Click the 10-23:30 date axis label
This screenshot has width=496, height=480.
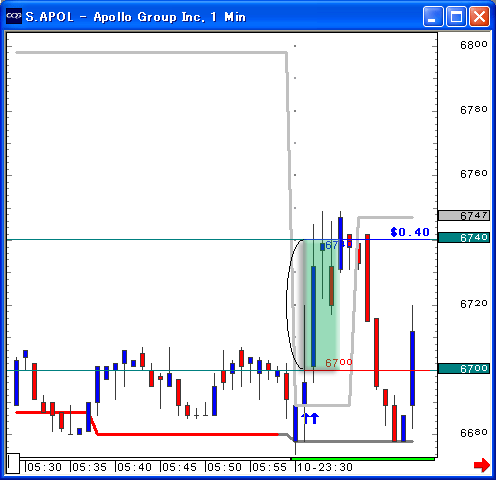click(x=325, y=467)
